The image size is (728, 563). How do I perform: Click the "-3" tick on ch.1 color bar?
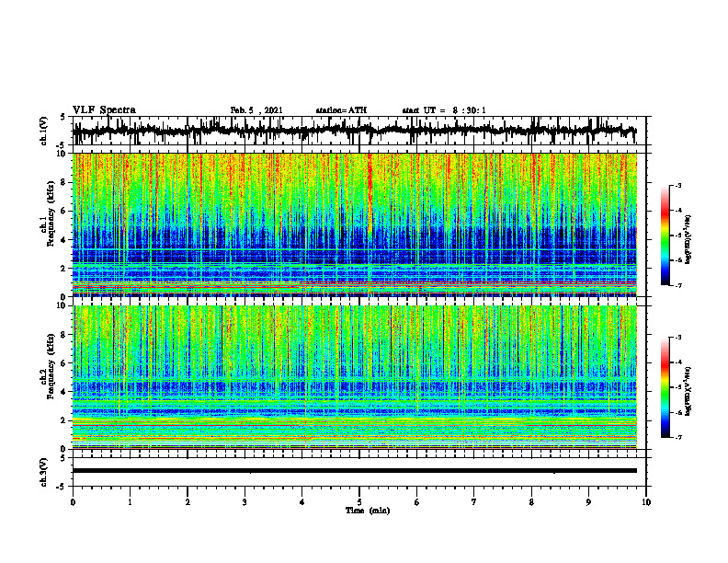(678, 185)
